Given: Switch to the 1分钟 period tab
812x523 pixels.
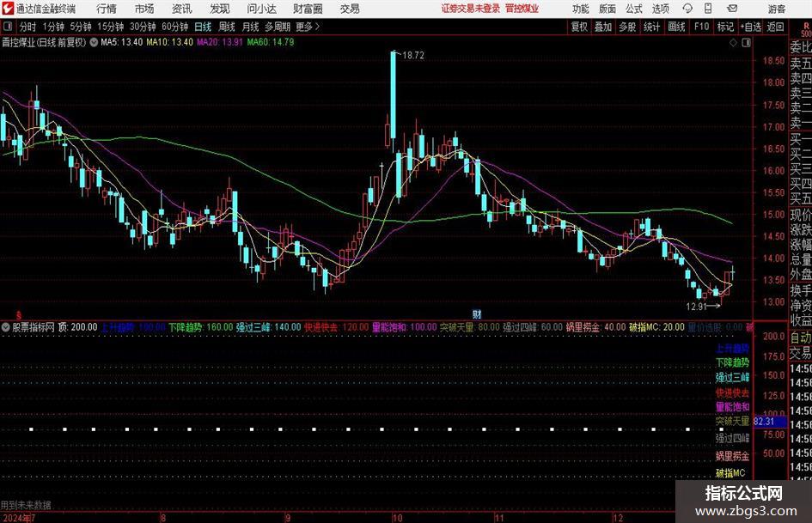Looking at the screenshot, I should (x=53, y=27).
